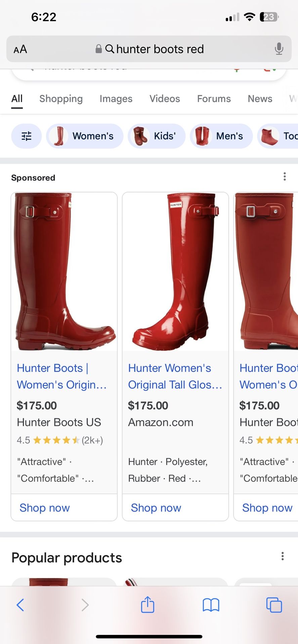Tap Shop now under the Amazon listing
This screenshot has height=644, width=298.
(x=156, y=508)
